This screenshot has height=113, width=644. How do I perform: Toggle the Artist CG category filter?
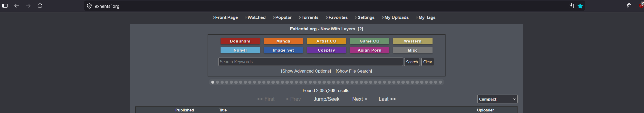[x=326, y=41]
